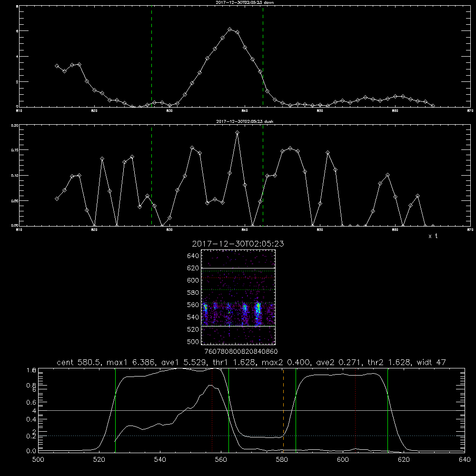Click the '640' y-axis label beside the heatmap
Image resolution: width=476 pixels, height=476 pixels.
pyautogui.click(x=193, y=256)
